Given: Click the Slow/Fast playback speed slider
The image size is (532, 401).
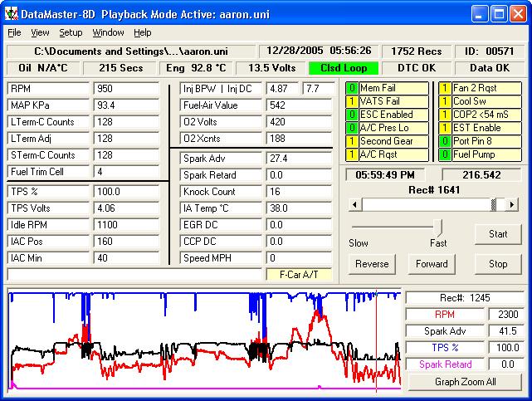Looking at the screenshot, I should click(x=438, y=227).
